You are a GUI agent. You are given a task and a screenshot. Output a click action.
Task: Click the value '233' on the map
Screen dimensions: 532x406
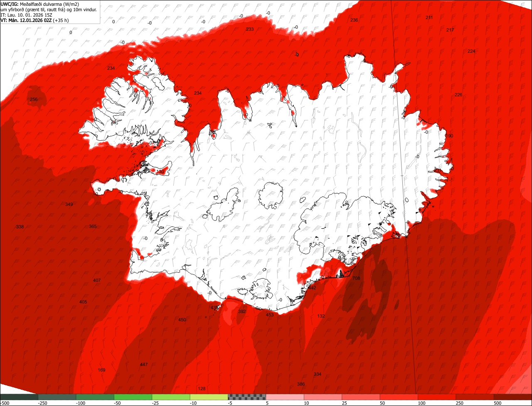click(x=250, y=29)
